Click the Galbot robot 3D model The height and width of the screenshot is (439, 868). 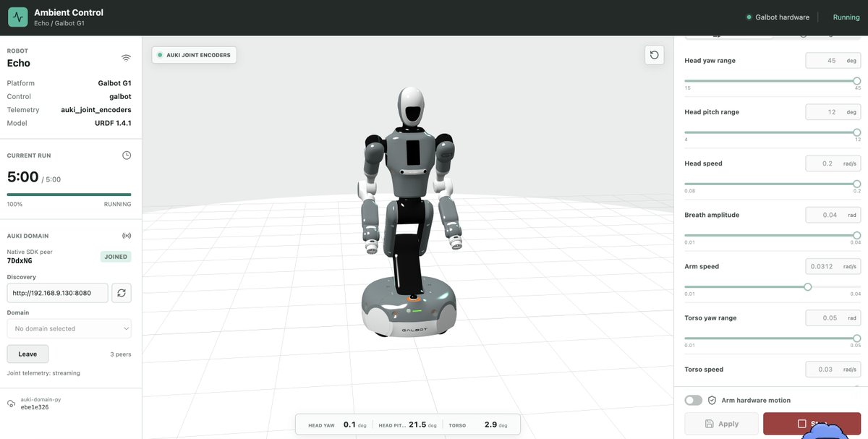409,213
